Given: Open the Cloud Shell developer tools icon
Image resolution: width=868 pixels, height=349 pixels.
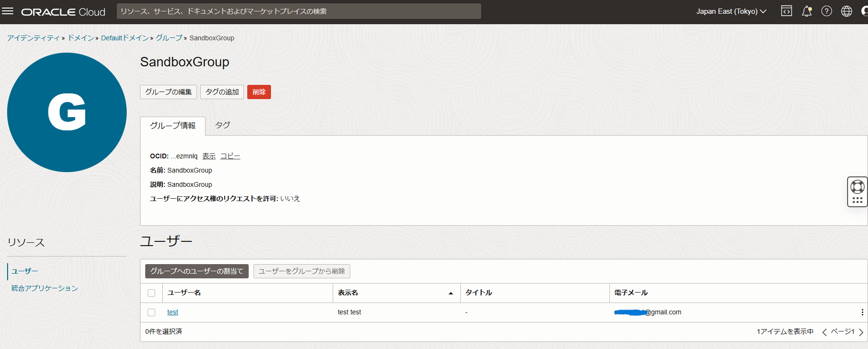Looking at the screenshot, I should tap(786, 11).
